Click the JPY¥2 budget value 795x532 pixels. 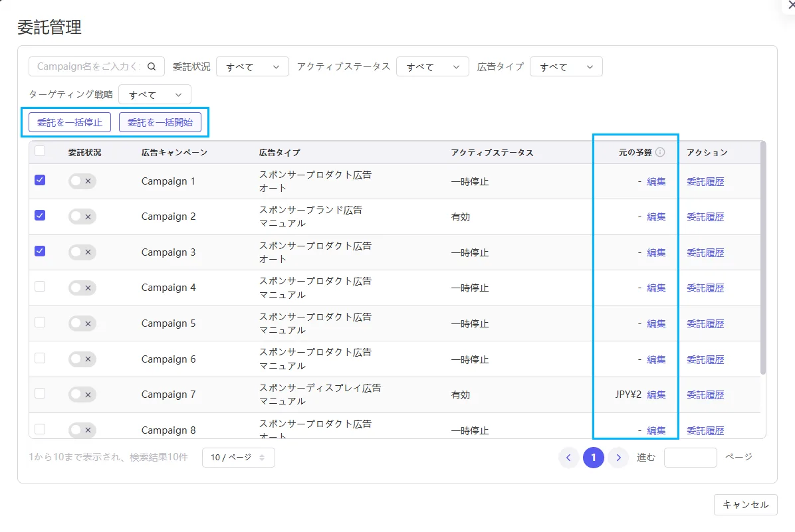628,395
